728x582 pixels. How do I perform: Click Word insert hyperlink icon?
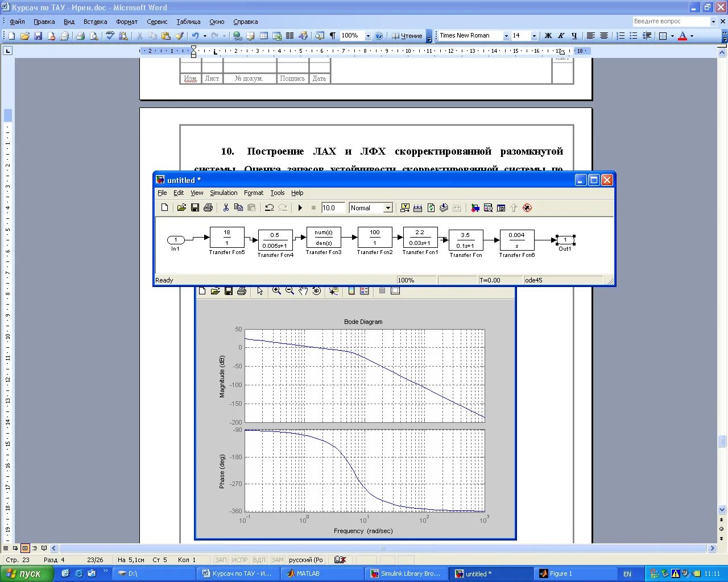[x=237, y=36]
